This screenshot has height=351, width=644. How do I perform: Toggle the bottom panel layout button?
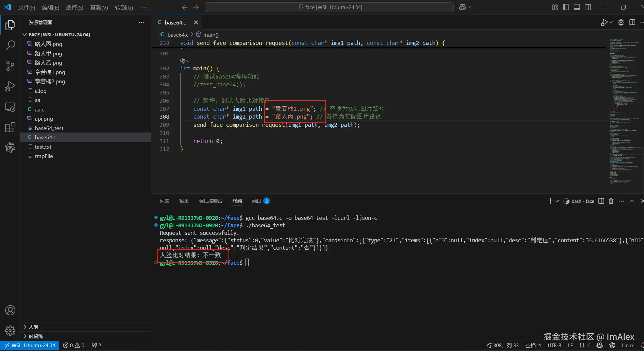pyautogui.click(x=577, y=7)
